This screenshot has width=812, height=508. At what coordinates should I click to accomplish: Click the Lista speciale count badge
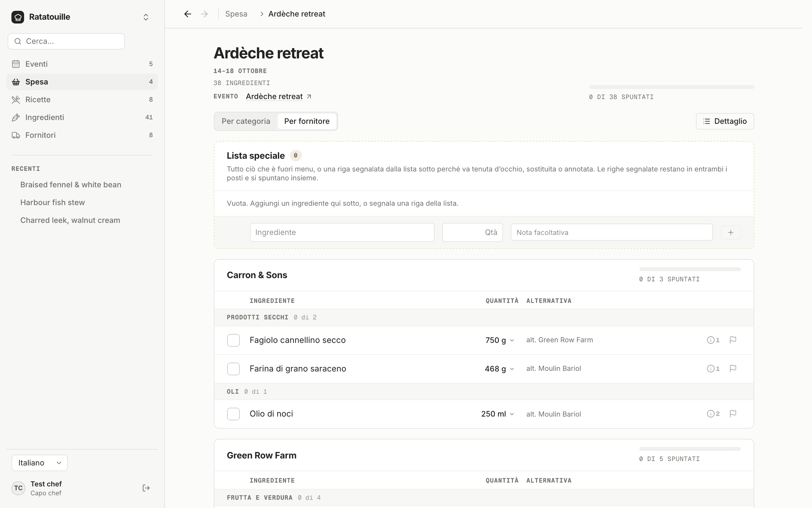click(296, 156)
